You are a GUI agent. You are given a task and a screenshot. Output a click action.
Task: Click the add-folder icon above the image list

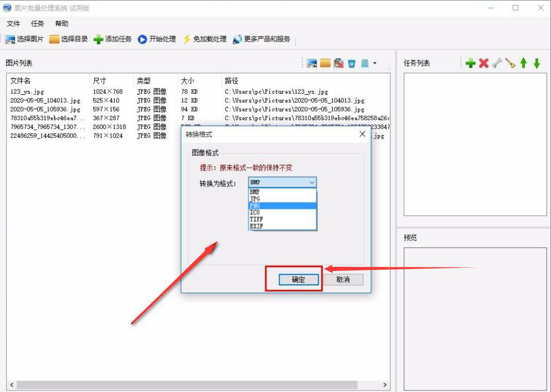point(325,63)
